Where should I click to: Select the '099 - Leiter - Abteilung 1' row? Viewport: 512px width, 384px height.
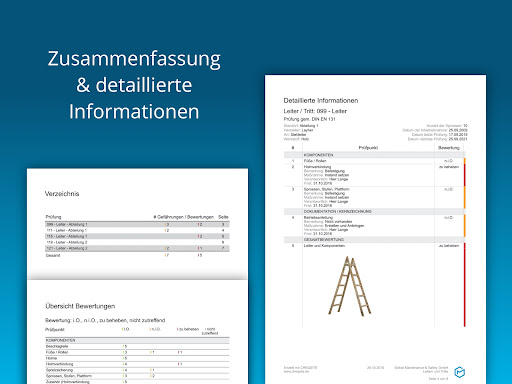[x=137, y=224]
